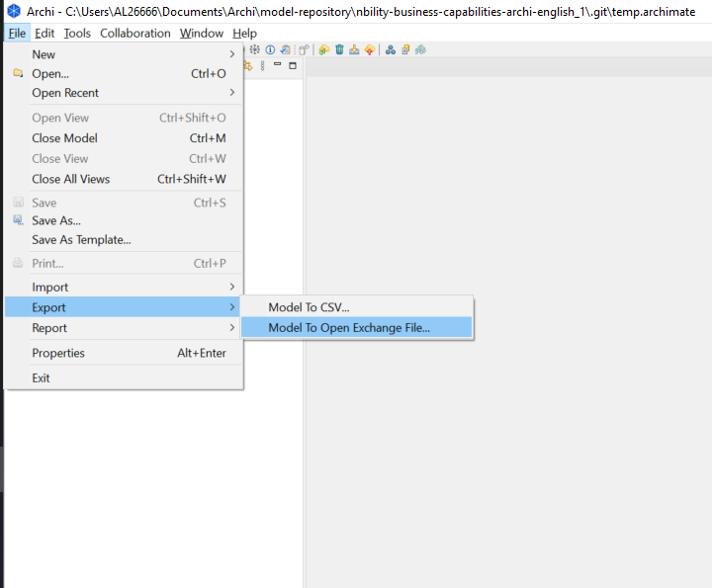The width and height of the screenshot is (712, 588).
Task: Select Model To Open Exchange File
Action: tap(349, 328)
